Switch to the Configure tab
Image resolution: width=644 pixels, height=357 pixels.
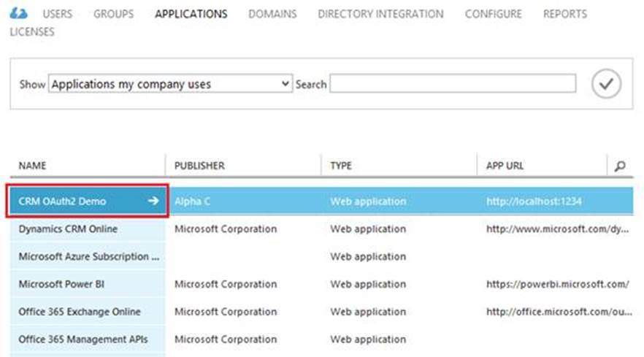[x=493, y=14]
